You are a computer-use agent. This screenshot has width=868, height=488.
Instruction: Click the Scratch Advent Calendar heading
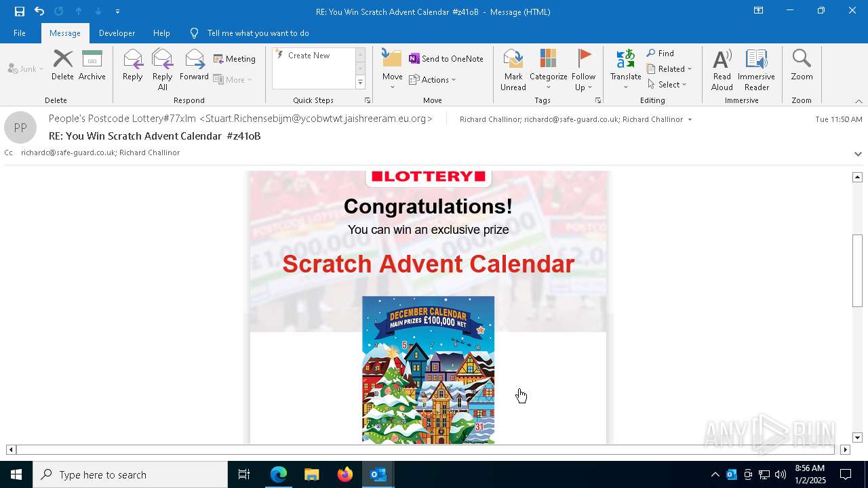tap(429, 264)
